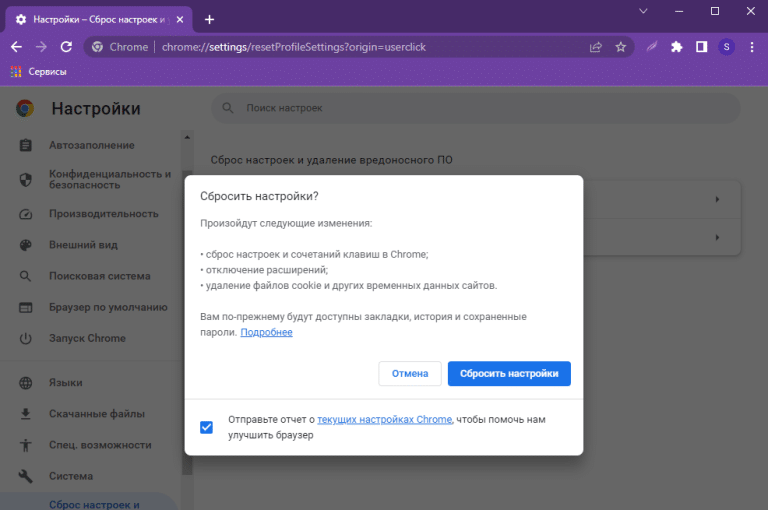The height and width of the screenshot is (510, 768).
Task: Click the Сброс настроек и удаление вредоносного ПО heading
Action: click(332, 160)
